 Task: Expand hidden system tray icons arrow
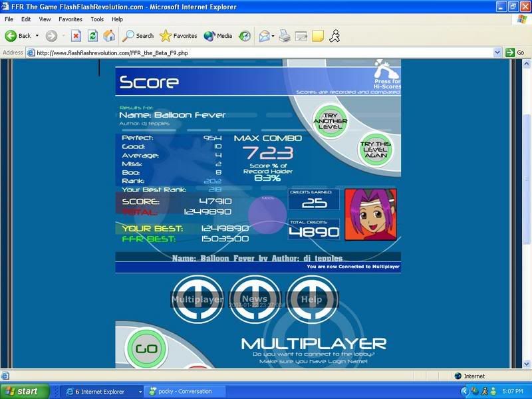[x=465, y=392]
